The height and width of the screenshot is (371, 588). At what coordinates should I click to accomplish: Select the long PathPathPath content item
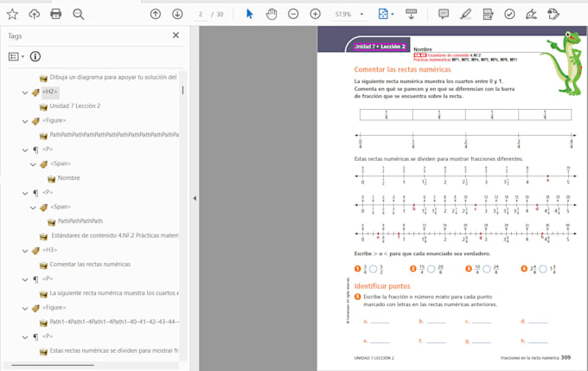(114, 135)
